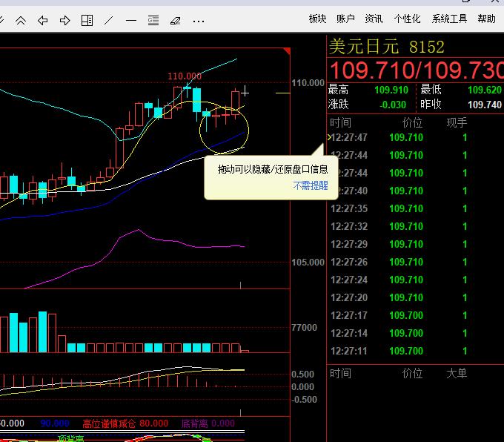504x442 pixels.
Task: Select the diagonal trend line tool
Action: point(109,20)
